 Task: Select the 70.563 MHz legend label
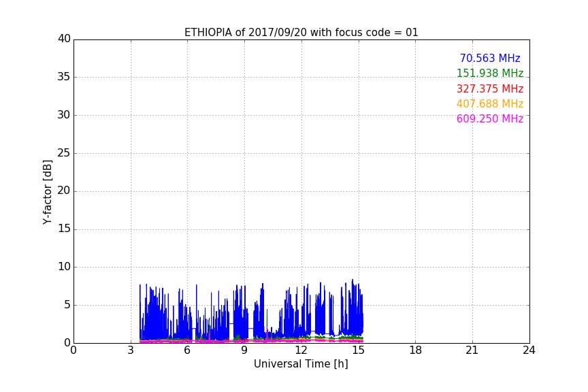490,58
